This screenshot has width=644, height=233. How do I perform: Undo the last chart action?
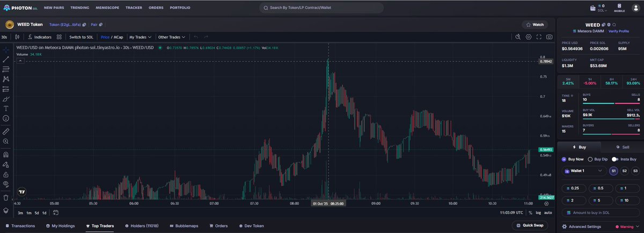[x=196, y=37]
